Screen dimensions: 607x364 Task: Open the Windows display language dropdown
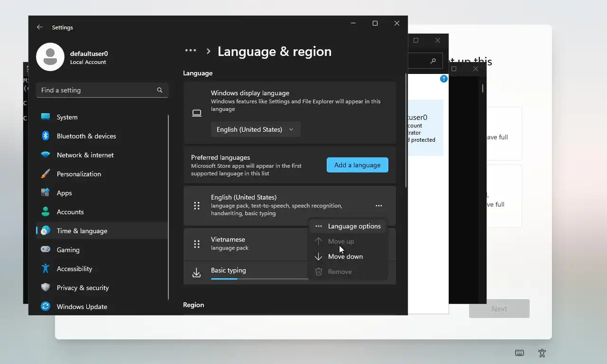pos(256,129)
